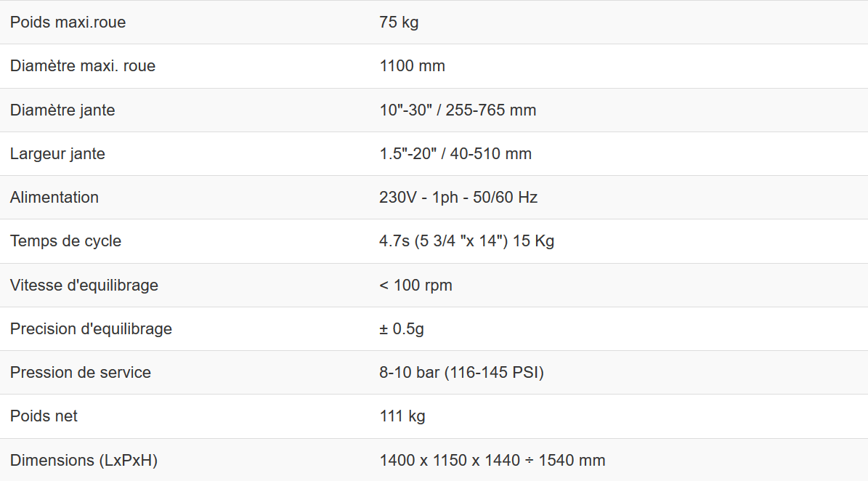Click the 'Diamètre jante' row label
The width and height of the screenshot is (868, 481).
pyautogui.click(x=62, y=110)
